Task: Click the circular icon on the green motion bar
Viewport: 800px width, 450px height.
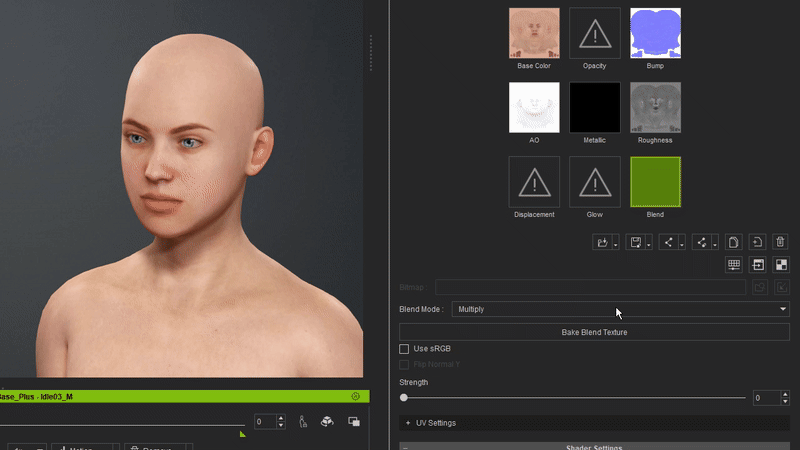Action: tap(356, 396)
